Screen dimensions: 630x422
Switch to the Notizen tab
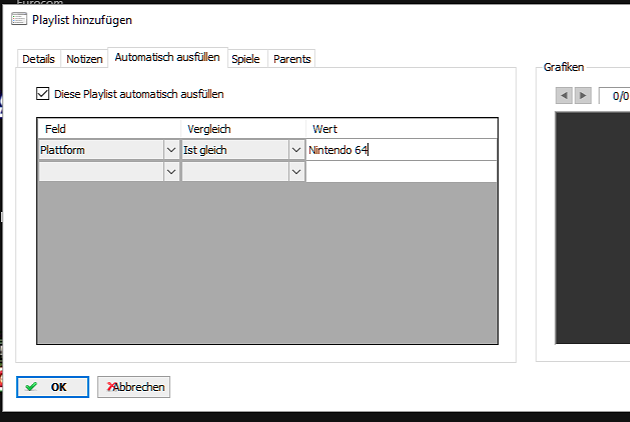[84, 59]
